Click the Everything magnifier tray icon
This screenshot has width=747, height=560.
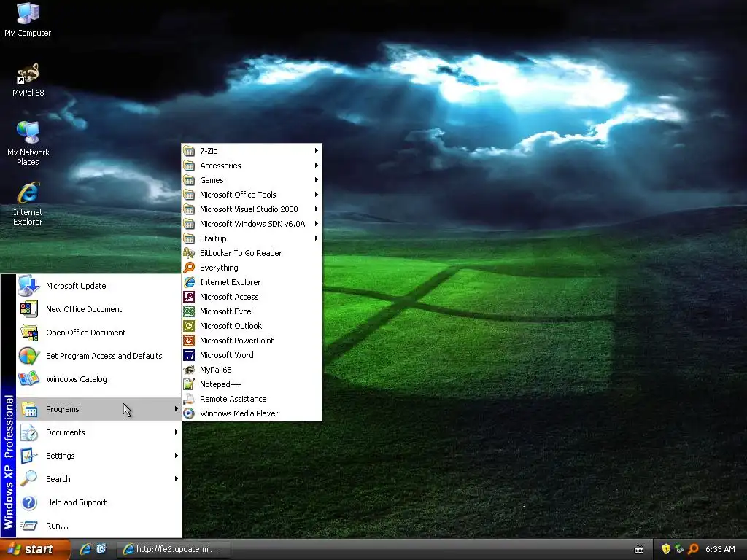pyautogui.click(x=693, y=549)
